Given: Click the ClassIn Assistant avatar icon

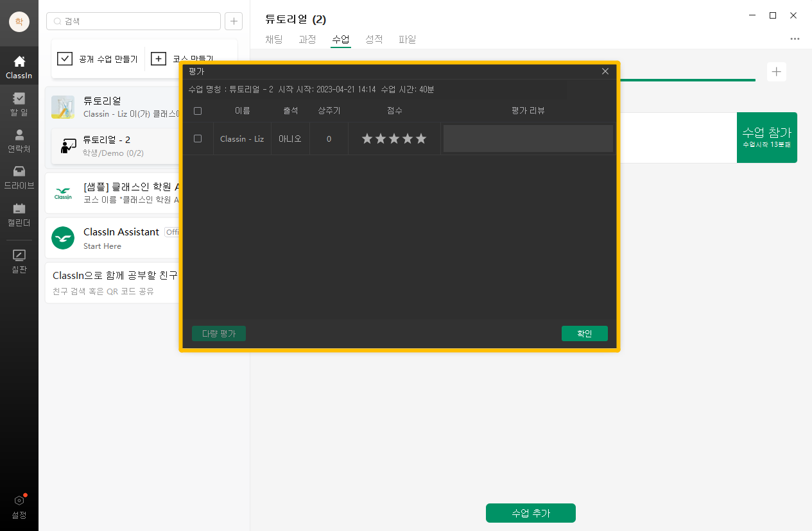Looking at the screenshot, I should coord(63,238).
